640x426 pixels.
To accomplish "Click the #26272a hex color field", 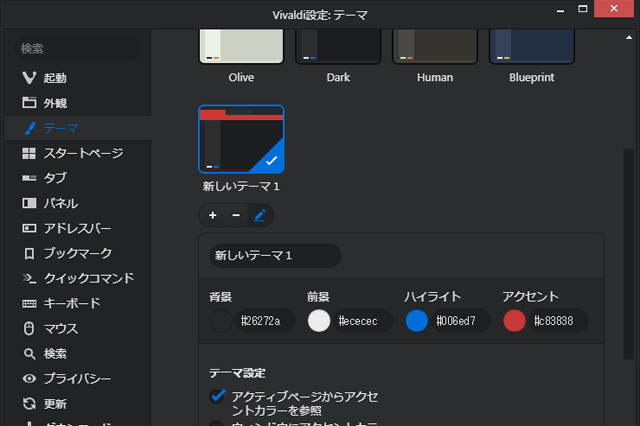I will [265, 321].
